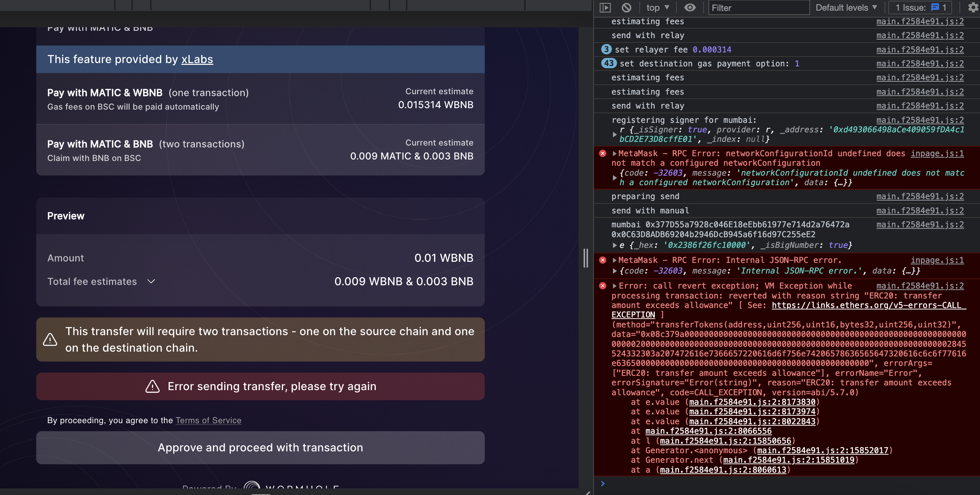
Task: Expand the networkConfigurationId error details triangle
Action: point(615,153)
